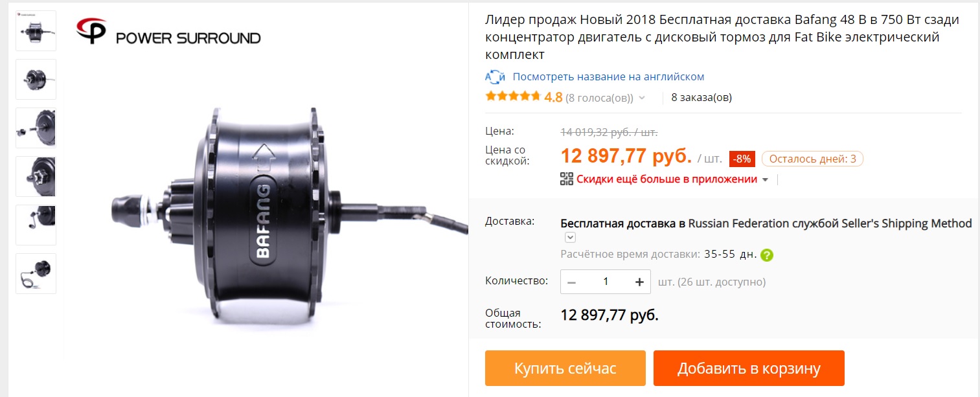Click the QR code icon for app discounts
980x397 pixels.
pyautogui.click(x=567, y=179)
